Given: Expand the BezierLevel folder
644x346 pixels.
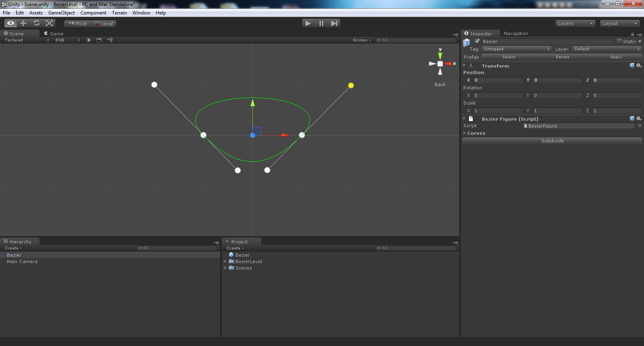Looking at the screenshot, I should click(225, 262).
